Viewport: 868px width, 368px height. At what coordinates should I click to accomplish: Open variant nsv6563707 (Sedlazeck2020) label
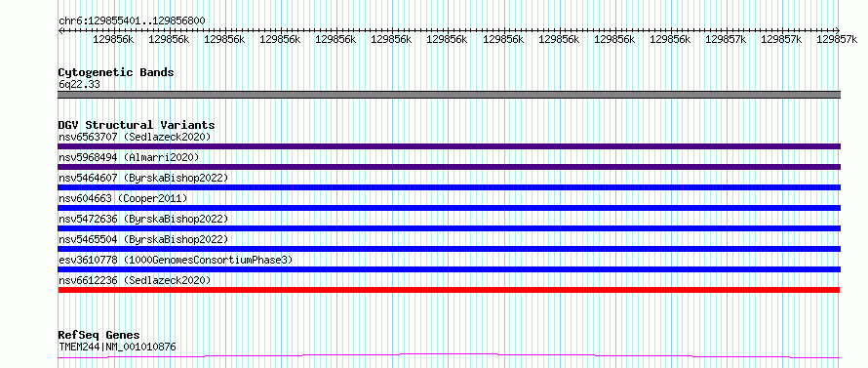coord(135,137)
